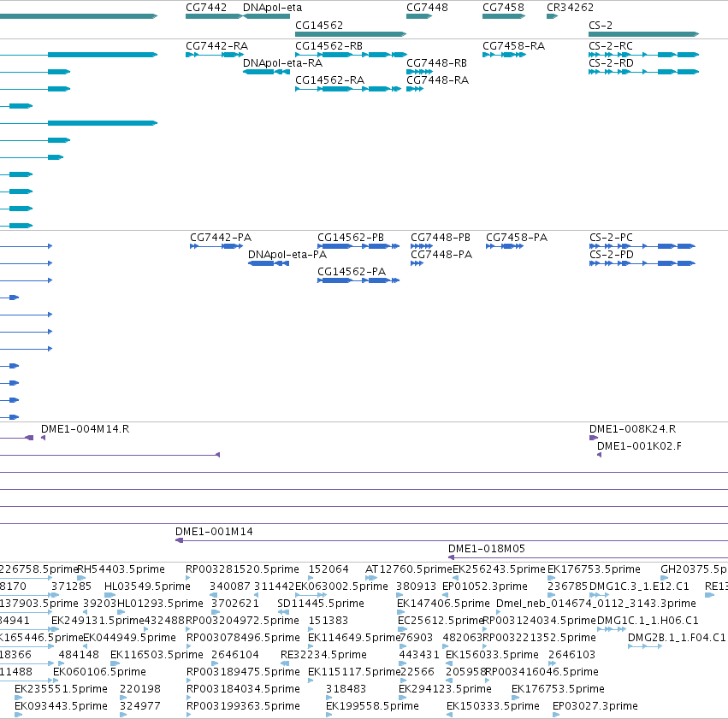Select the CG14562-PB protein label
The height and width of the screenshot is (719, 728).
[x=351, y=238]
